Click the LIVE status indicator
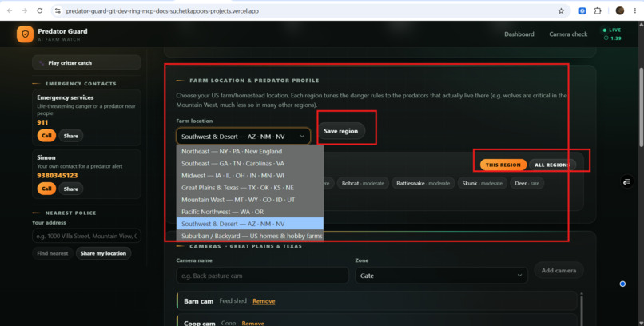The height and width of the screenshot is (326, 644). 611,30
